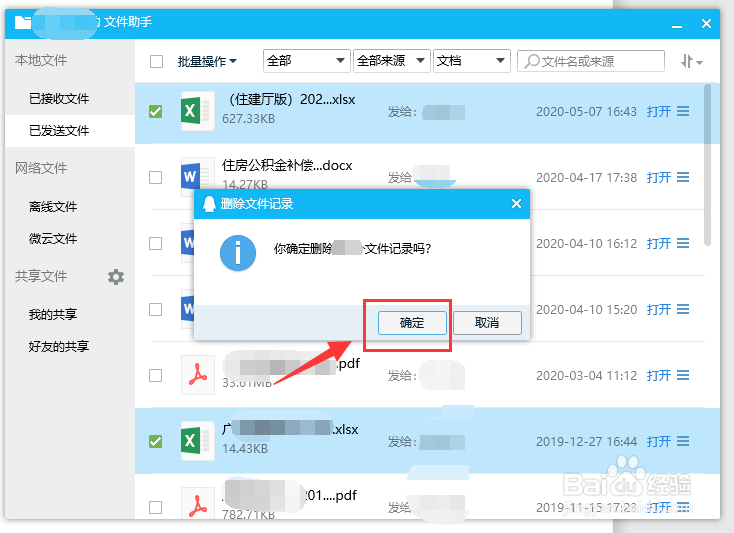Open the 批量操作 batch menu

point(207,61)
